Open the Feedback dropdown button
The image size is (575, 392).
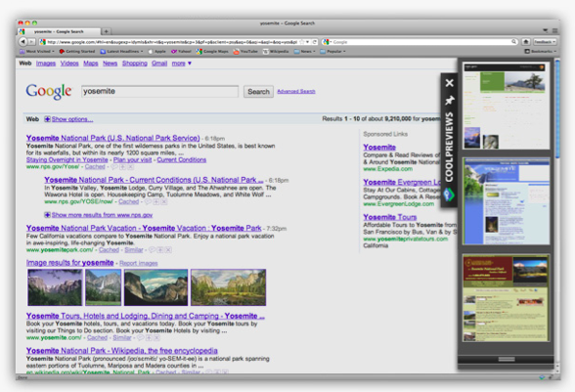point(545,42)
